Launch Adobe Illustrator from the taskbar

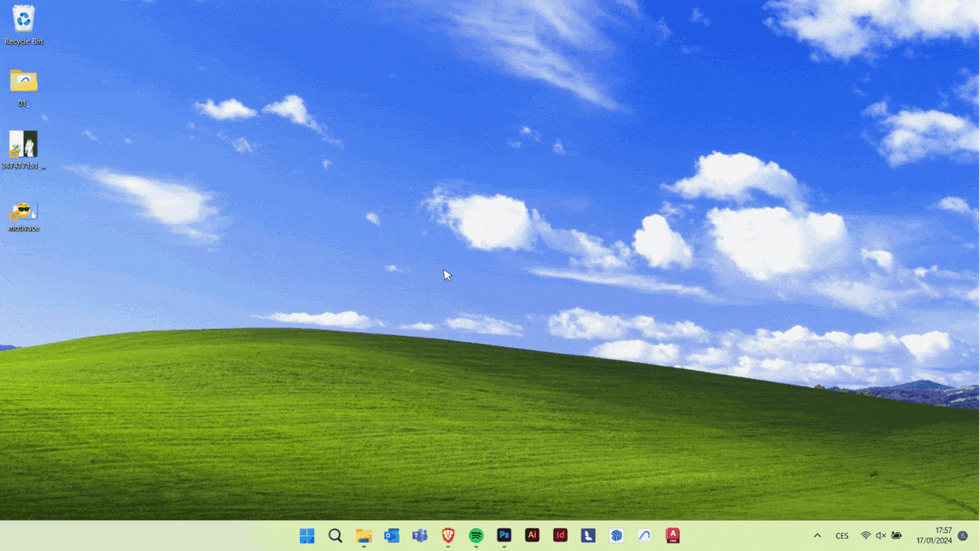532,535
